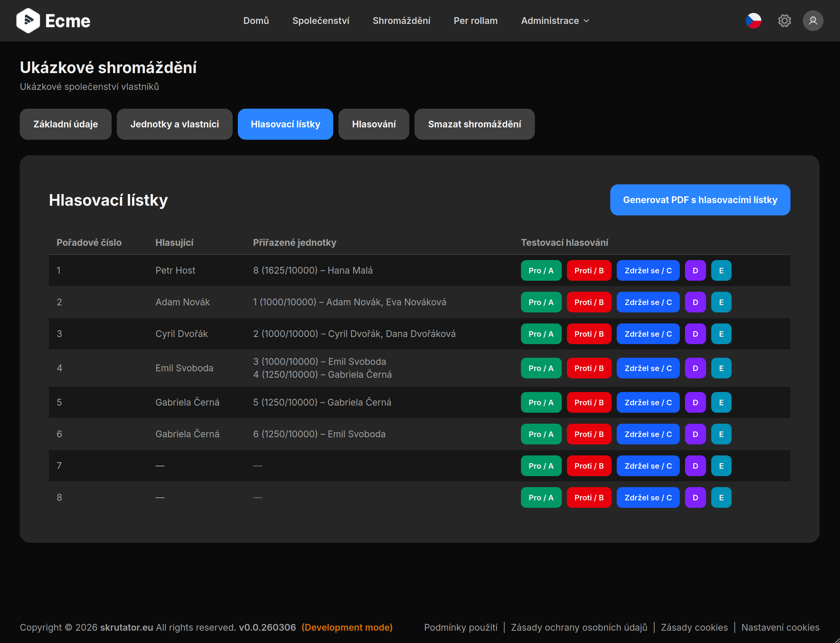The image size is (840, 643).
Task: Click the Ukázkové shromáždění heading
Action: point(108,67)
